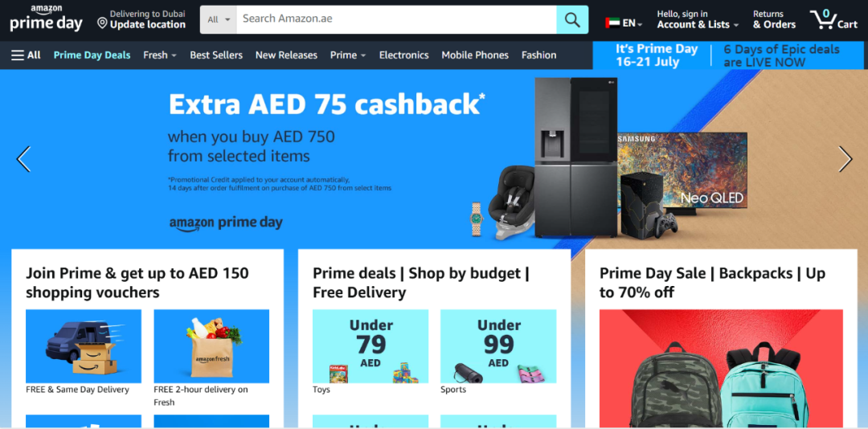Open Best Sellers nav item

click(216, 55)
